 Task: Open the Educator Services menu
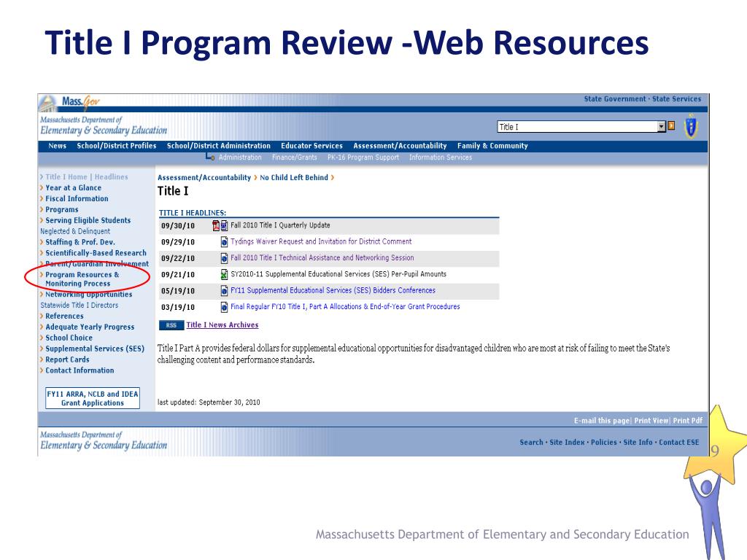[311, 146]
